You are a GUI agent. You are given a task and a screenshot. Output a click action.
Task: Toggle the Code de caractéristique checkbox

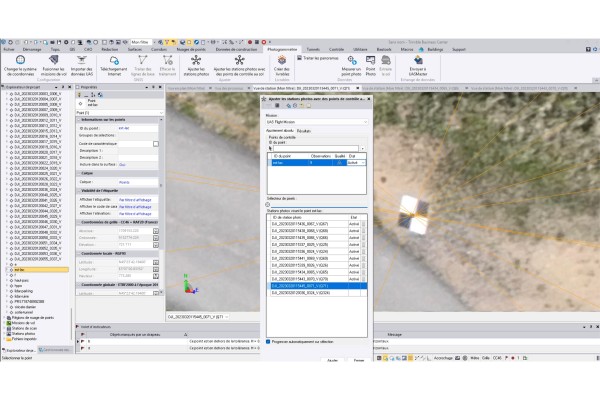[156, 144]
